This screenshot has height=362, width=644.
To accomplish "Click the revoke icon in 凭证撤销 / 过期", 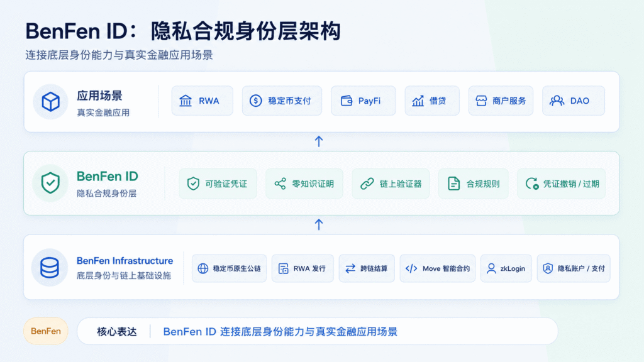I will tap(532, 184).
